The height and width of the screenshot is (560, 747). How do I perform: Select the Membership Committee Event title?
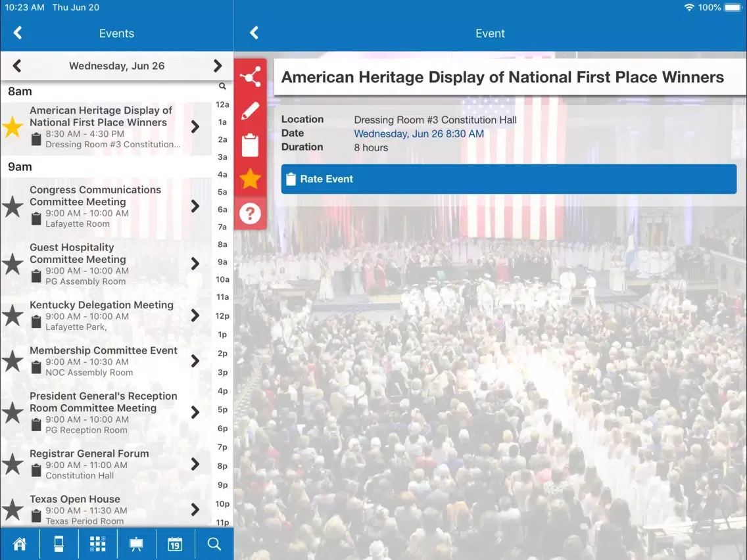click(103, 350)
